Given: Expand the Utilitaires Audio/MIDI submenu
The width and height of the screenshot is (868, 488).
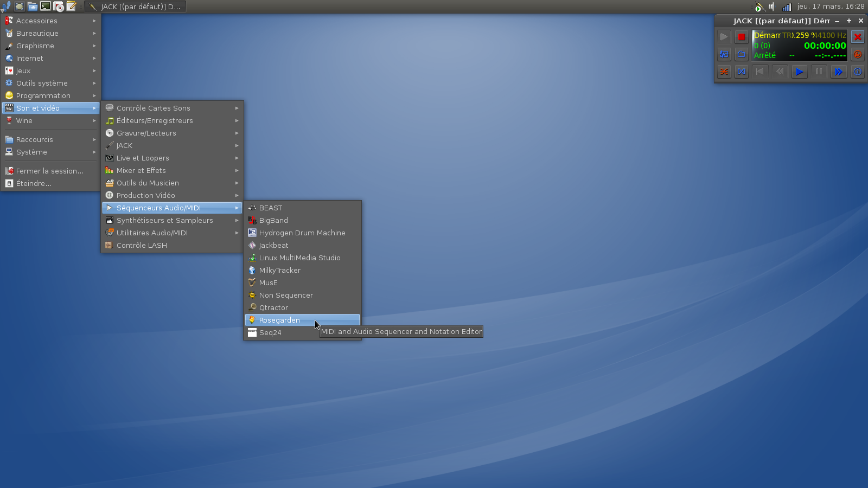Looking at the screenshot, I should (172, 233).
